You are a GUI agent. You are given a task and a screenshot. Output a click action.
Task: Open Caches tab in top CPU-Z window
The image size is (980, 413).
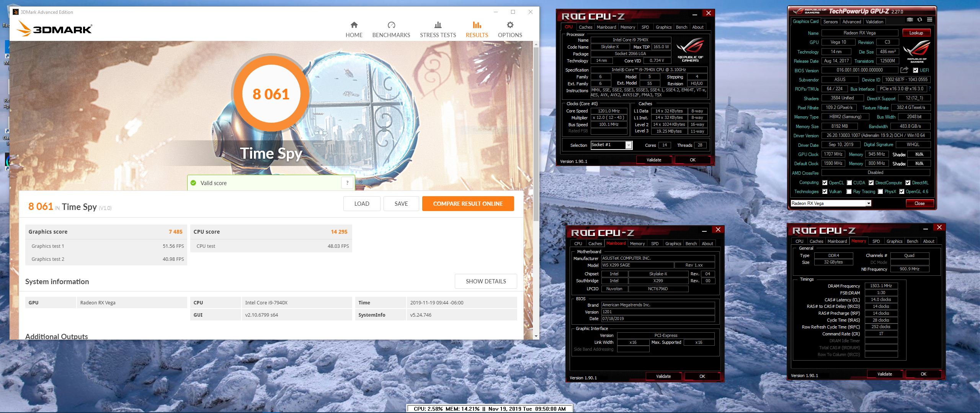[585, 27]
